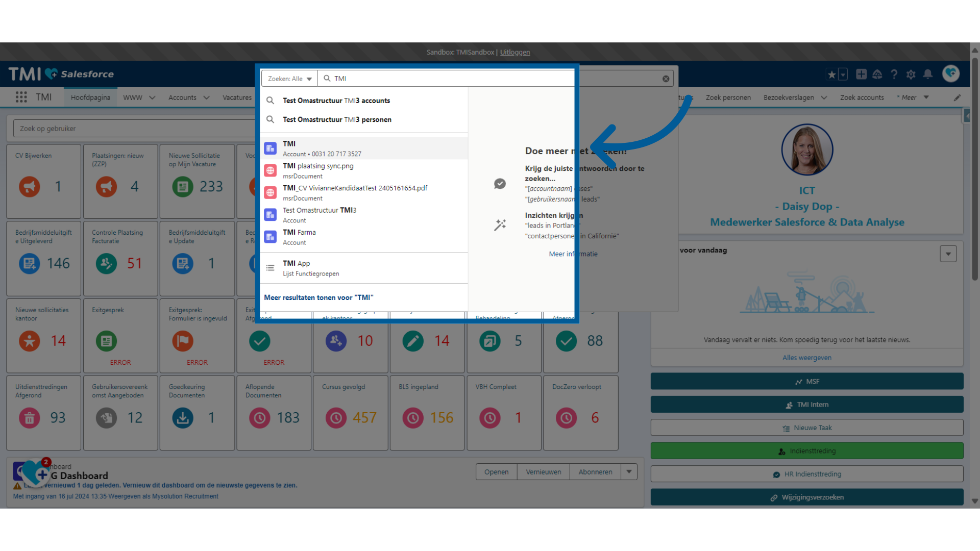
Task: Click the Aflopende Documenten clock icon
Action: pos(260,418)
